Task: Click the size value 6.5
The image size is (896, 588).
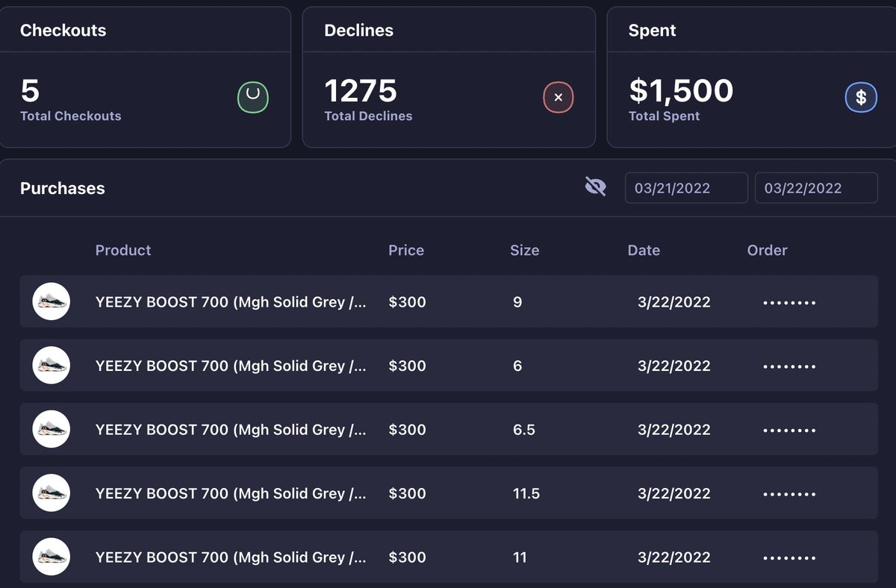Action: click(x=523, y=430)
